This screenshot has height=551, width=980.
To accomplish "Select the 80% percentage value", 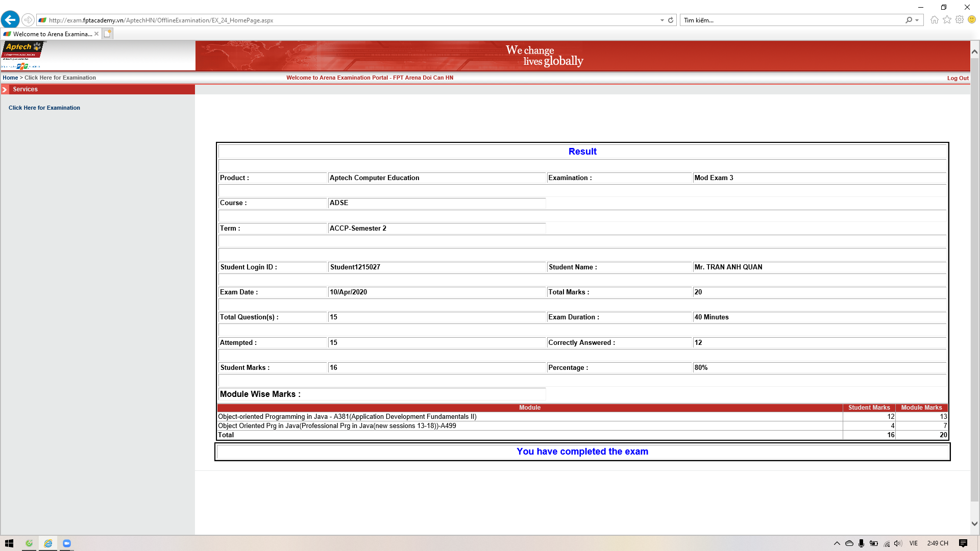I will click(x=701, y=368).
